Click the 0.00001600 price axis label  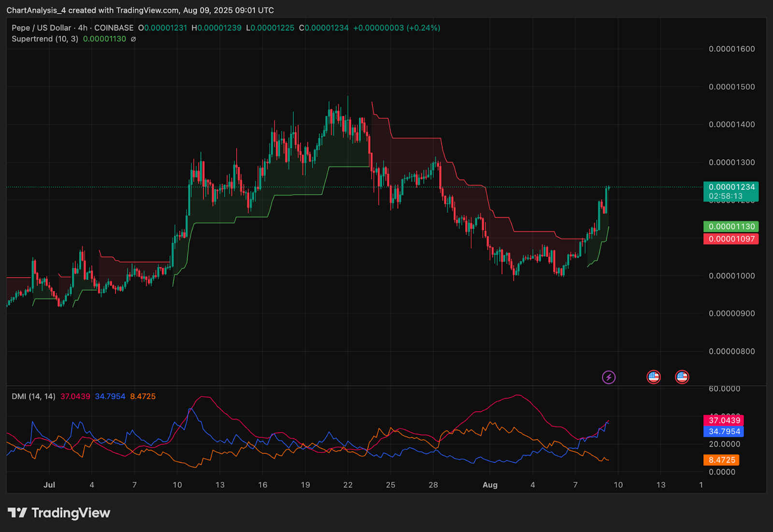pyautogui.click(x=731, y=49)
